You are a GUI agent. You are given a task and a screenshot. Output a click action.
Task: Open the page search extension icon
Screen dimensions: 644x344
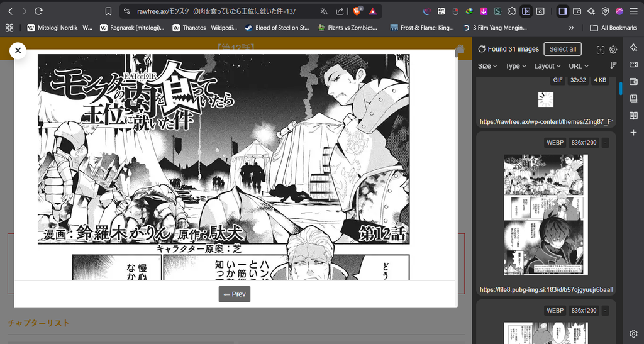[x=540, y=11]
